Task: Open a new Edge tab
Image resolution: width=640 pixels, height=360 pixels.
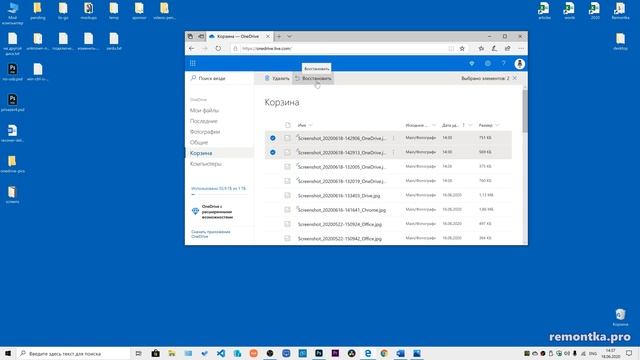Action: [x=279, y=36]
